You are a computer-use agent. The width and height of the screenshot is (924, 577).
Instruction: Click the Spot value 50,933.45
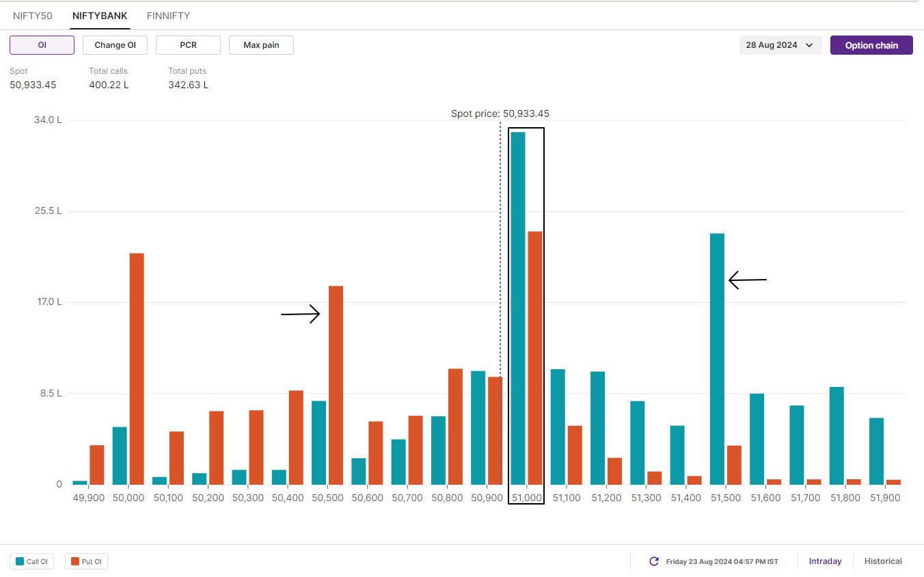[33, 85]
